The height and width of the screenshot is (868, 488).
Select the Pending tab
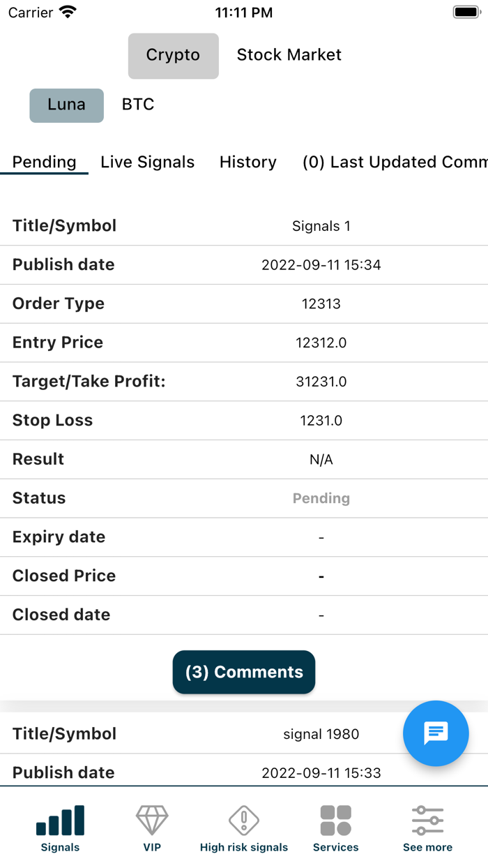[44, 162]
